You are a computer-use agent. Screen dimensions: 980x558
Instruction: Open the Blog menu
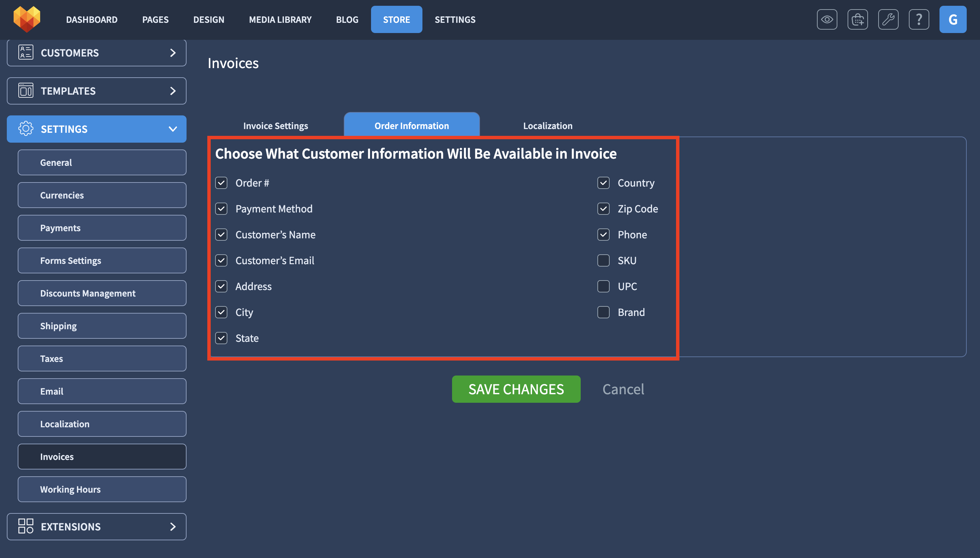point(347,19)
